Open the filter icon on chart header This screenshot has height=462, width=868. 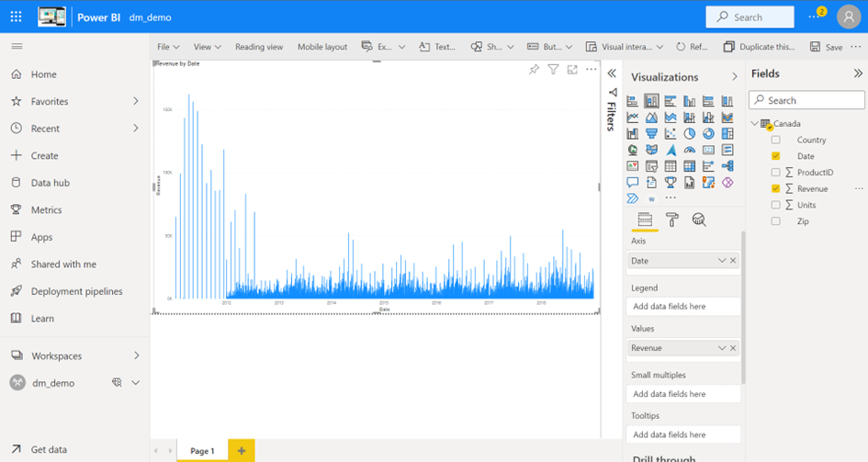click(553, 70)
